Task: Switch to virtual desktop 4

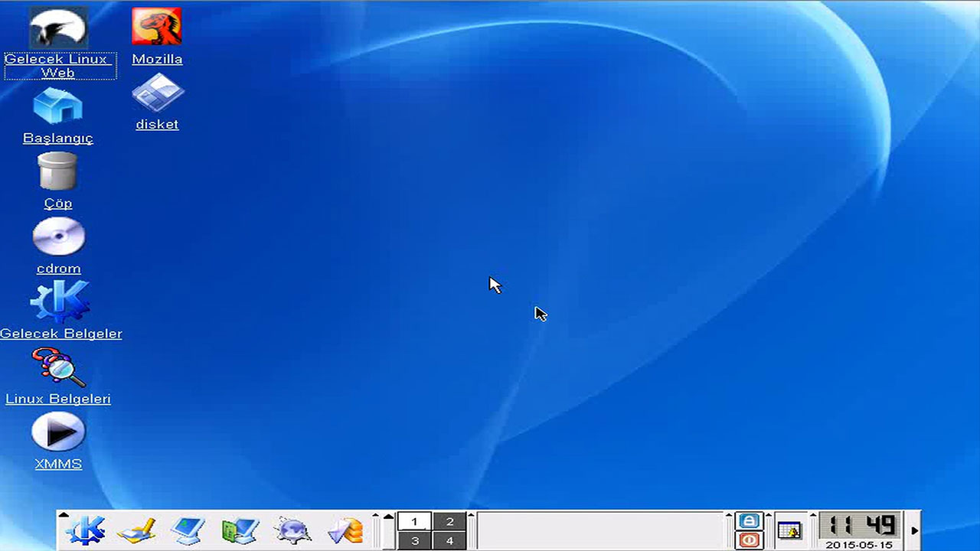Action: click(x=449, y=540)
